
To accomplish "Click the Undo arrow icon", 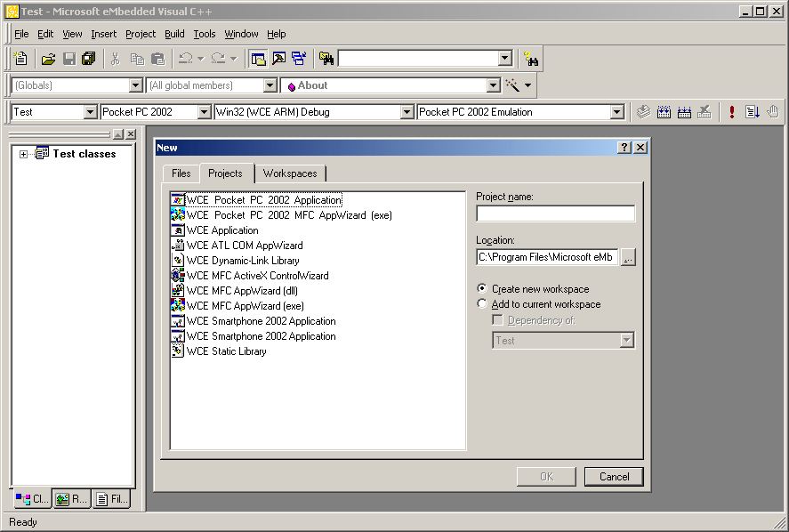I will pos(186,59).
